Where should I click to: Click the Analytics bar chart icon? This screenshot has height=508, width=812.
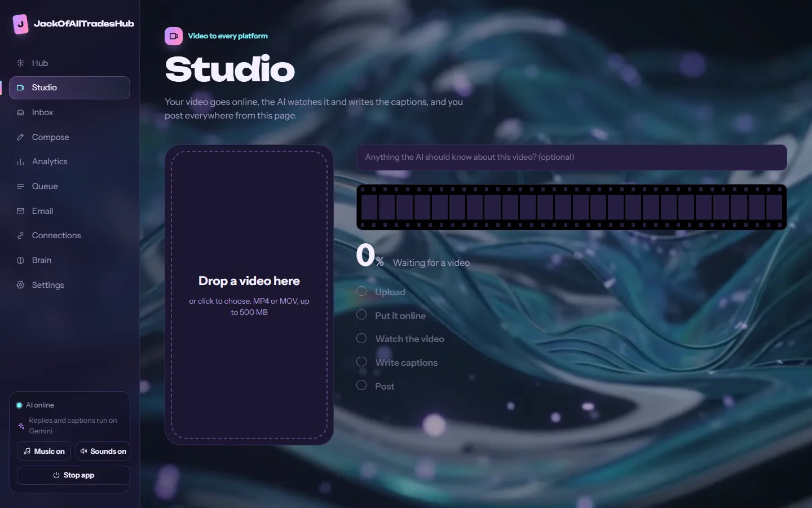click(x=20, y=161)
